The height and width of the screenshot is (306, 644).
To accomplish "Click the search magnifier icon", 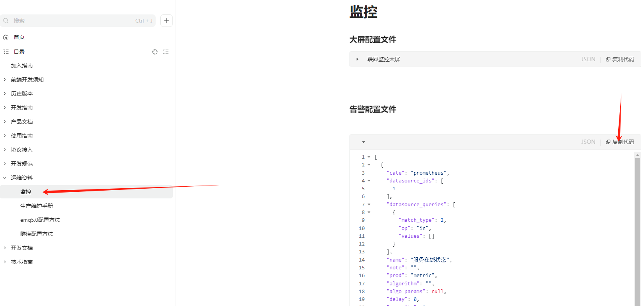I will tap(6, 21).
